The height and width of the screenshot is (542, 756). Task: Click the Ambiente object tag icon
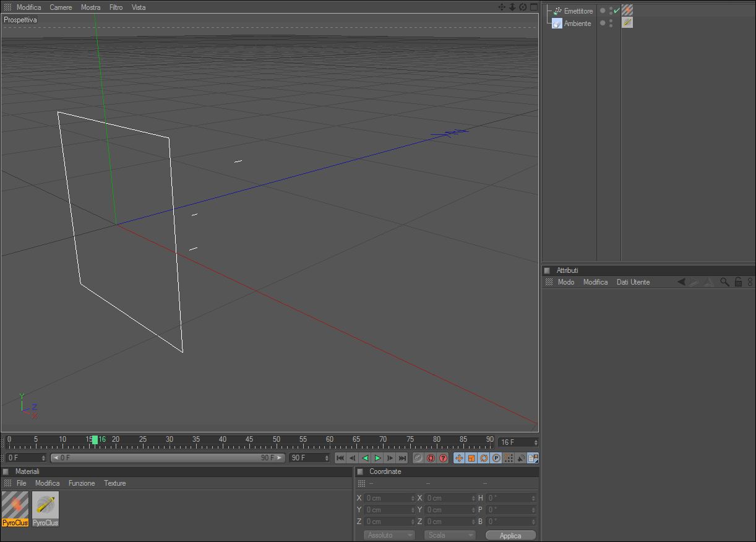[x=627, y=22]
